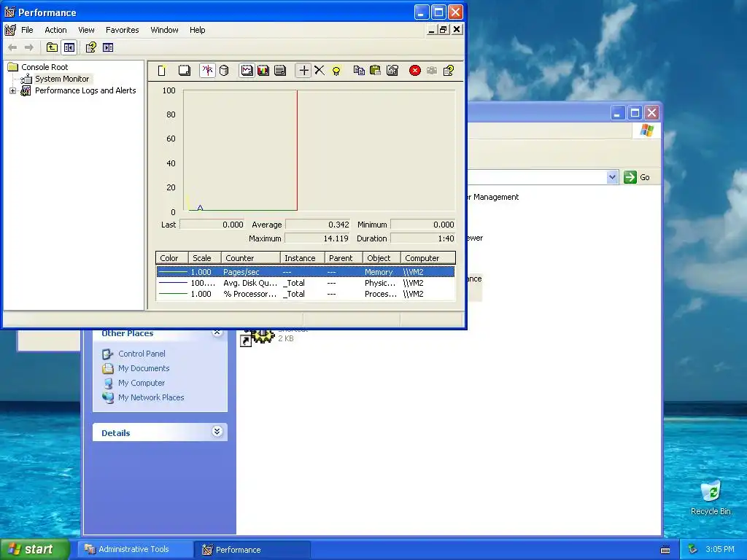Open the File menu

[27, 30]
